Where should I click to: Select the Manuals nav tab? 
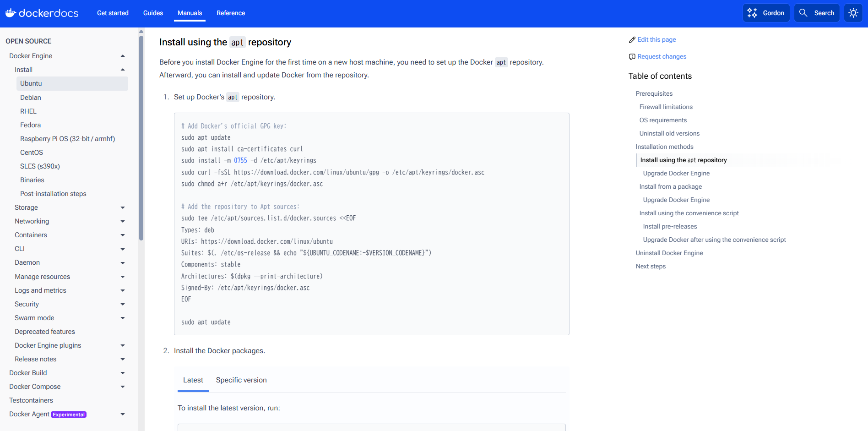tap(190, 13)
